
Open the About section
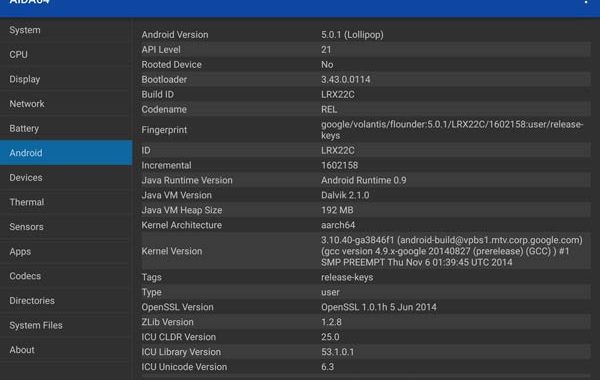pyautogui.click(x=66, y=350)
